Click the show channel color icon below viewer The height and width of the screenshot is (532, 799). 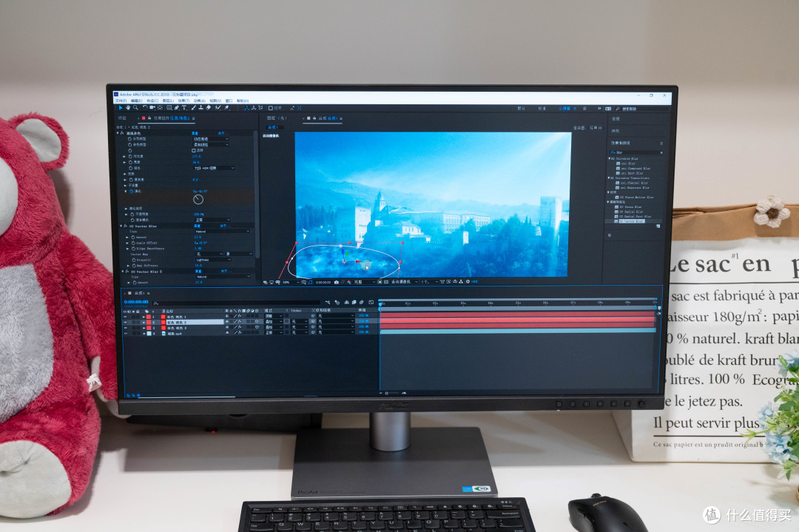coord(349,282)
